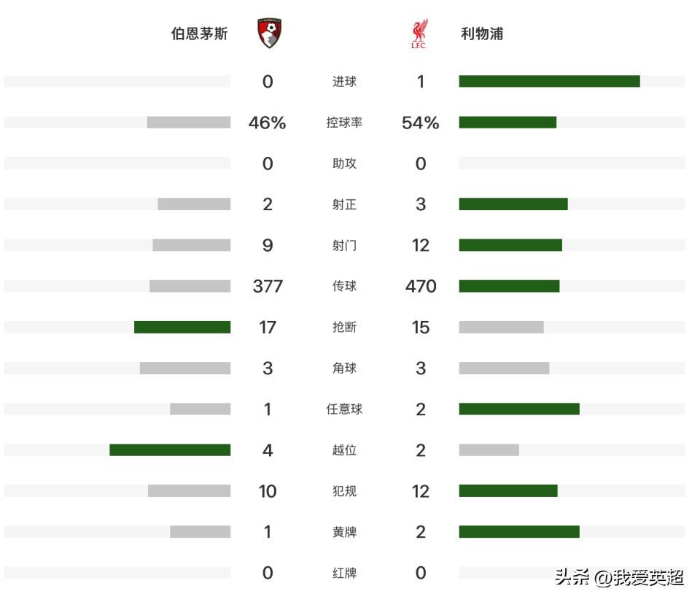Click the 犯规 fouls stat label
This screenshot has height=602, width=700.
pos(344,491)
